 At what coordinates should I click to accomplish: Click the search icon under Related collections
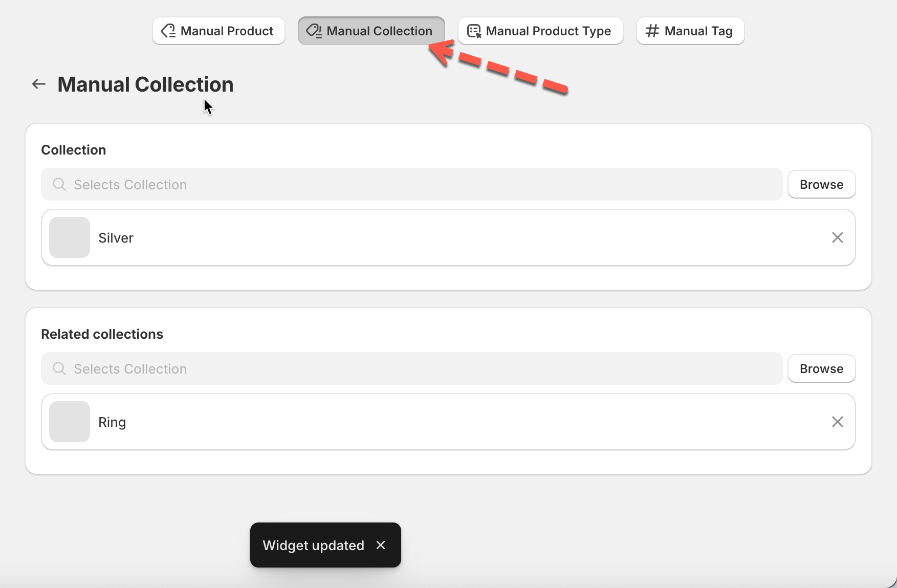coord(59,368)
